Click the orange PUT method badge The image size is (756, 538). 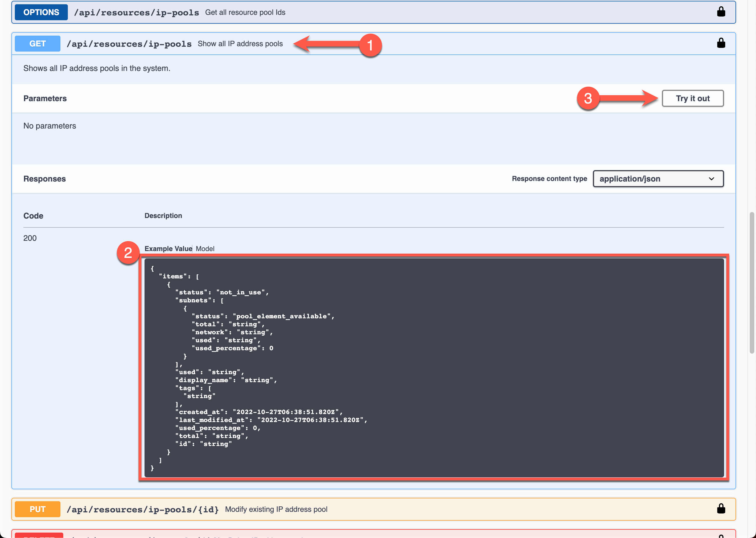pyautogui.click(x=37, y=509)
